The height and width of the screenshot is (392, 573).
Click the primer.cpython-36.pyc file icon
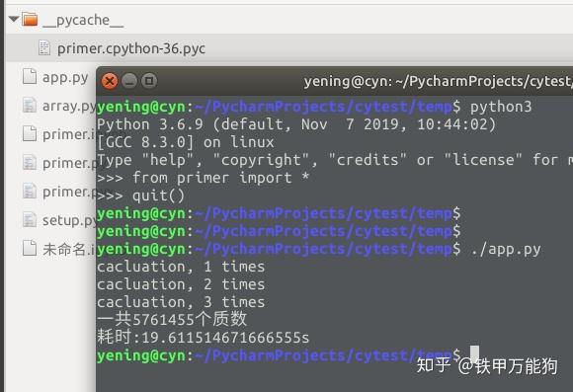point(44,48)
